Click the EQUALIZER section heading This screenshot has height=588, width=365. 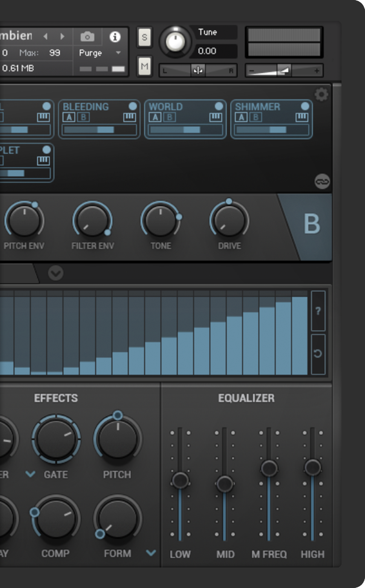pyautogui.click(x=246, y=398)
